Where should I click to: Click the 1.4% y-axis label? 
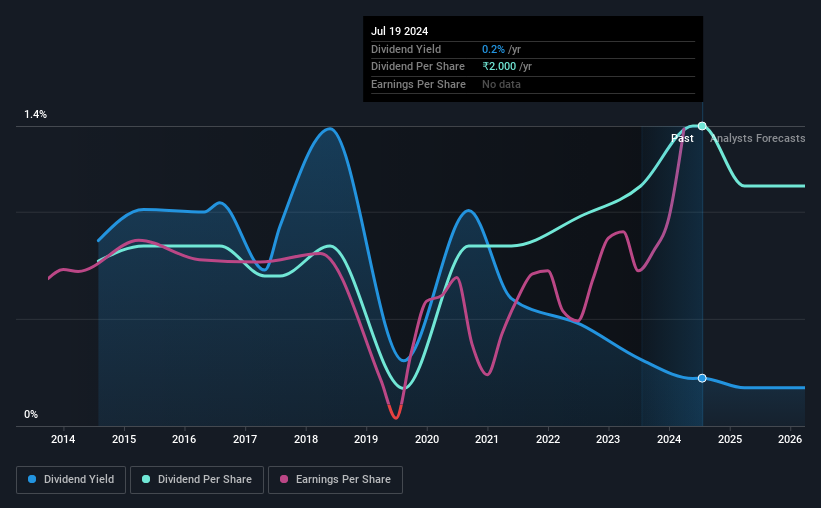(36, 115)
